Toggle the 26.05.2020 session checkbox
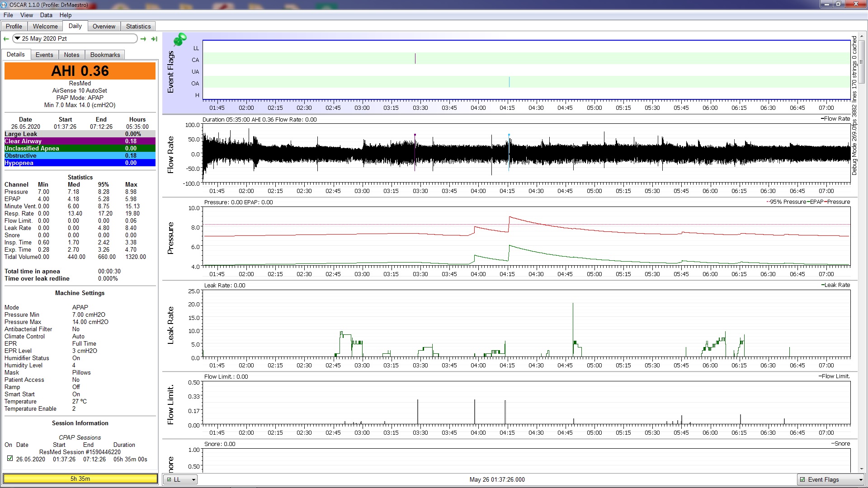 point(10,458)
